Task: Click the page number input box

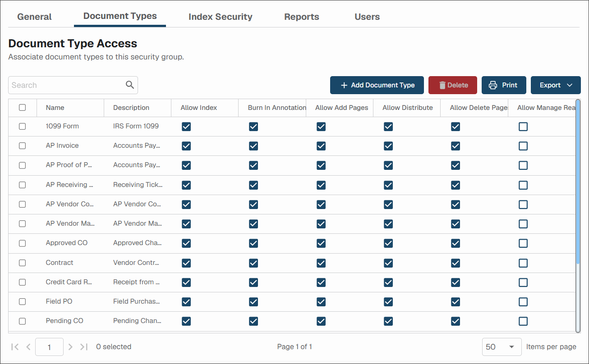Action: tap(49, 347)
